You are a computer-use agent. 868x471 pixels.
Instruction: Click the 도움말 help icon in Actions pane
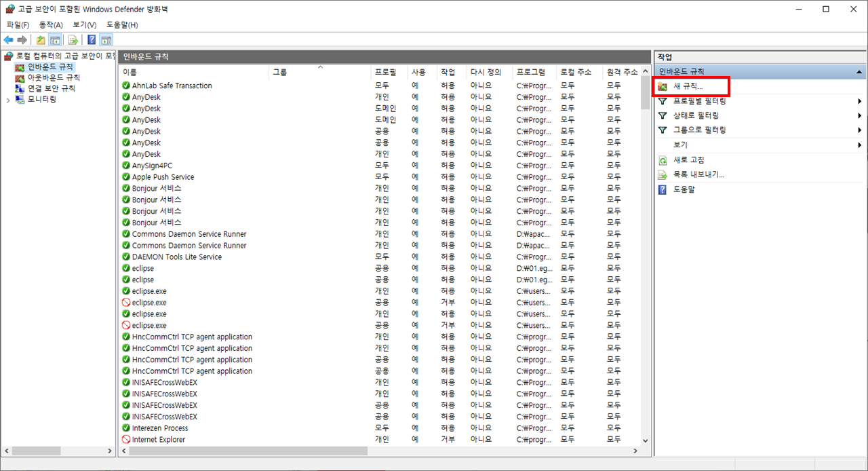(663, 189)
